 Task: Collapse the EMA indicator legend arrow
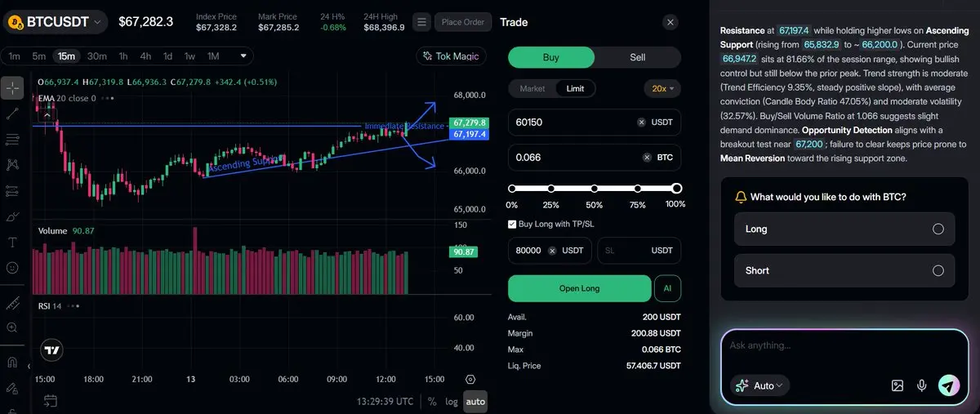click(46, 114)
